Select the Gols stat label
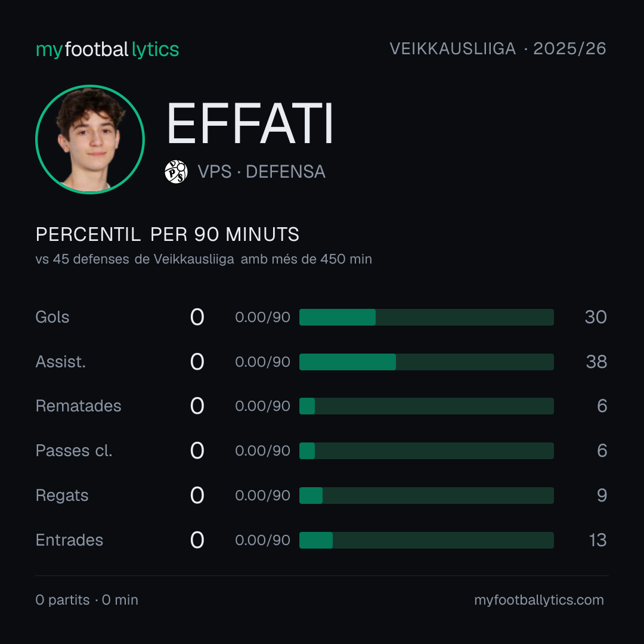Viewport: 644px width, 644px height. point(52,317)
